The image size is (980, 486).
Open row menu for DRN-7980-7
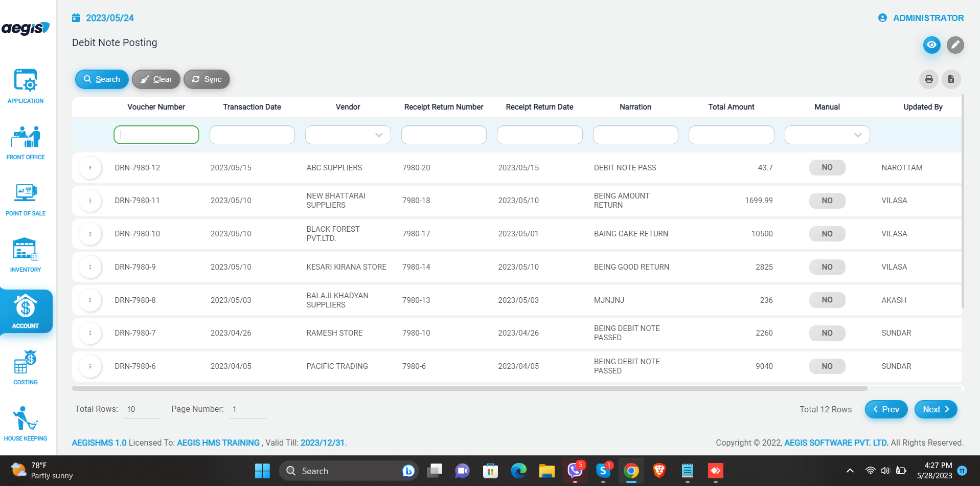point(90,333)
